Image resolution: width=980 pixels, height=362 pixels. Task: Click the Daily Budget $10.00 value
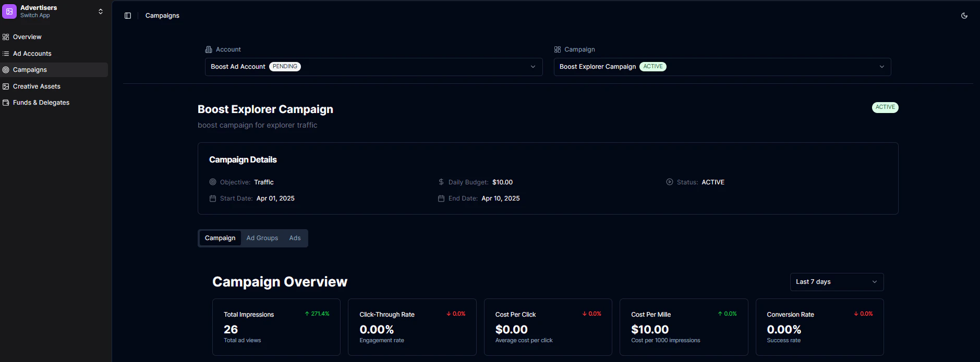(502, 182)
